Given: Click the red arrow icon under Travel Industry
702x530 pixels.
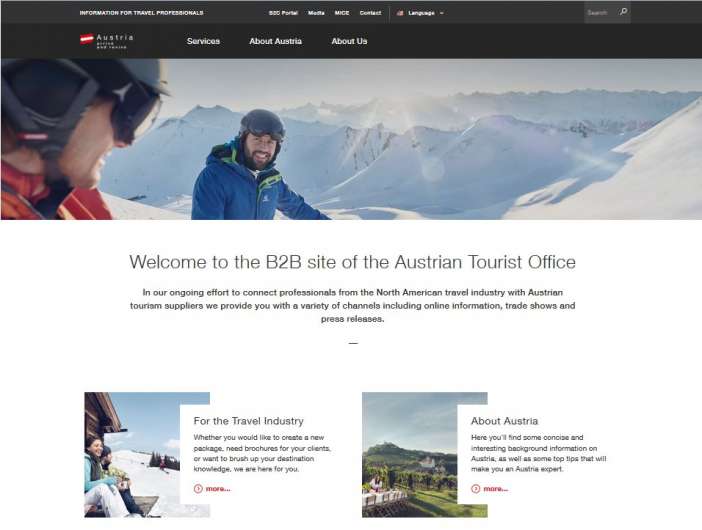Looking at the screenshot, I should [x=198, y=489].
